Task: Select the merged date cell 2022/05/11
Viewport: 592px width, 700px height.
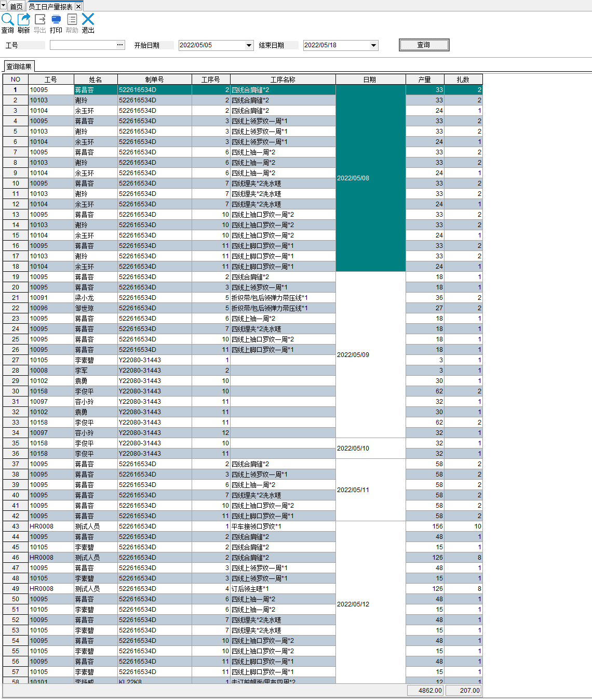Action: pos(370,490)
